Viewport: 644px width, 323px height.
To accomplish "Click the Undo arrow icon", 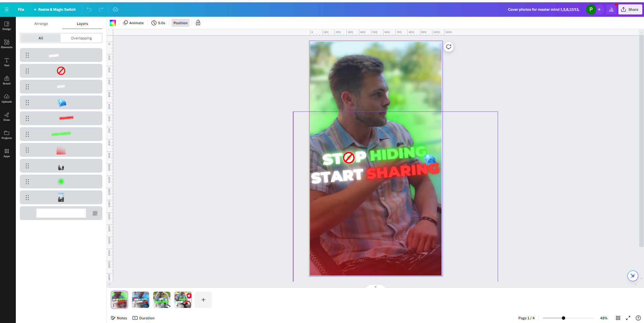I will [89, 9].
